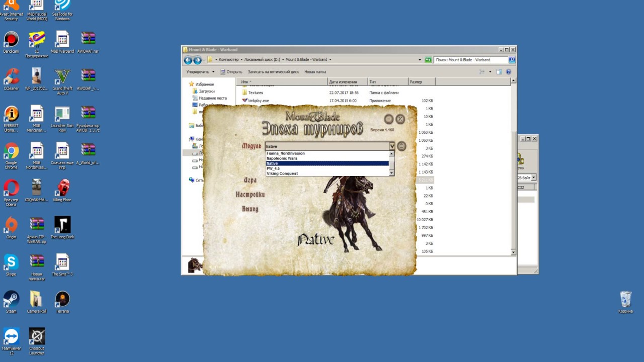Image resolution: width=644 pixels, height=362 pixels.
Task: Open Русификатор AWOIF archive icon
Action: point(88,119)
